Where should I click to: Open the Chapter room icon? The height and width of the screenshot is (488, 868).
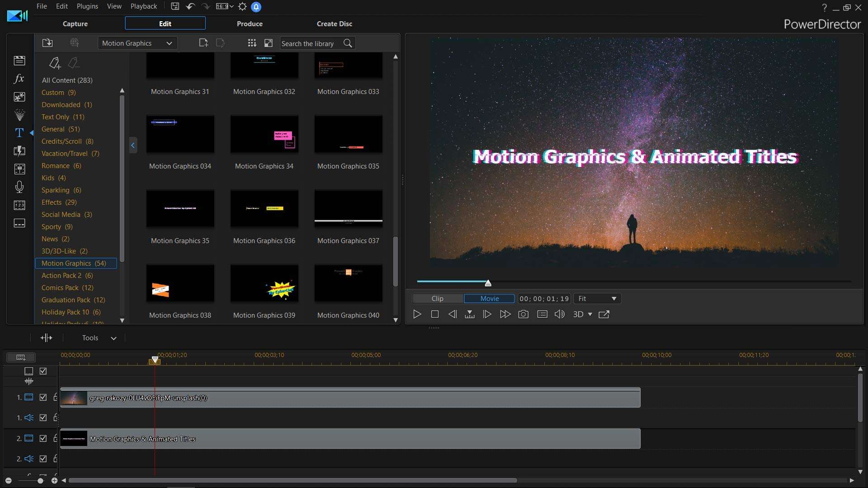click(x=19, y=205)
